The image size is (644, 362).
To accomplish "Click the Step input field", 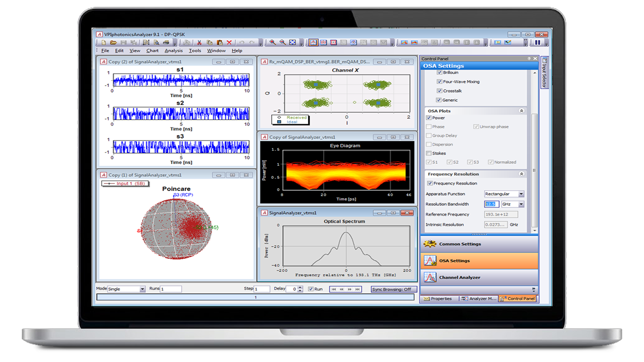I will [x=262, y=289].
